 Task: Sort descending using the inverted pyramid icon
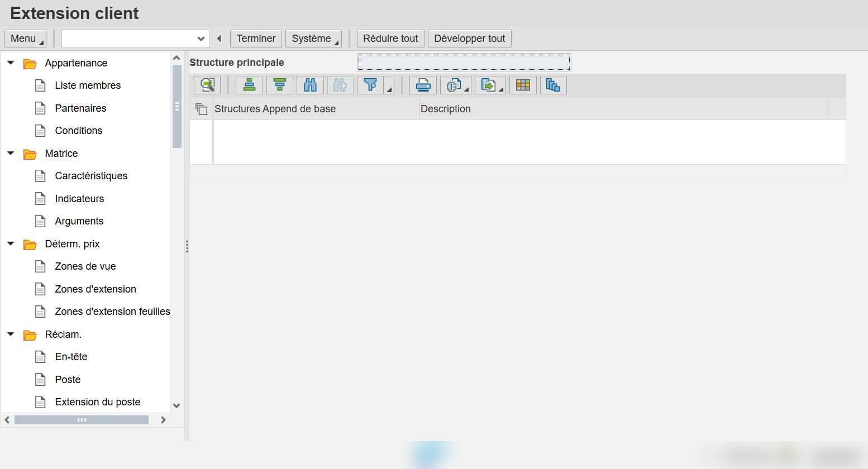(280, 85)
